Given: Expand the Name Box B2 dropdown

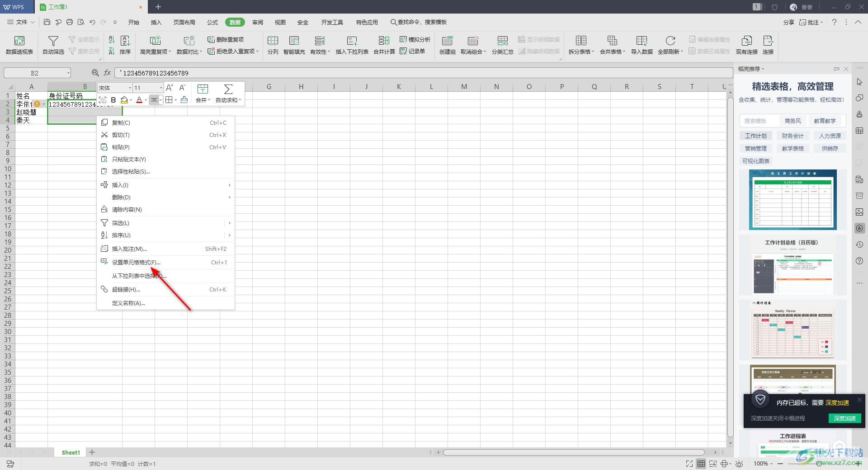Looking at the screenshot, I should (x=68, y=73).
